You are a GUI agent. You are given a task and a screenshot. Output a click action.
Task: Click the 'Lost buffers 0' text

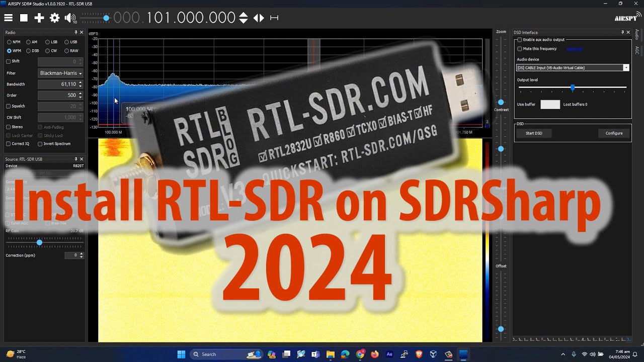pyautogui.click(x=575, y=105)
